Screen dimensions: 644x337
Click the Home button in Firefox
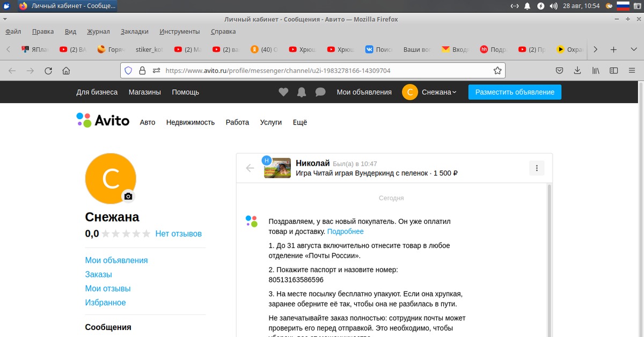66,70
